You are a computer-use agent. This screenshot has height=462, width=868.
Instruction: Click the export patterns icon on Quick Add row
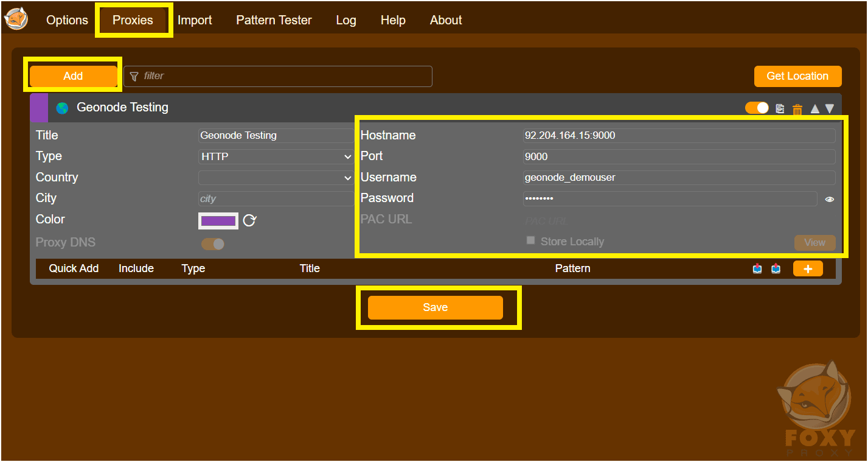tap(776, 268)
